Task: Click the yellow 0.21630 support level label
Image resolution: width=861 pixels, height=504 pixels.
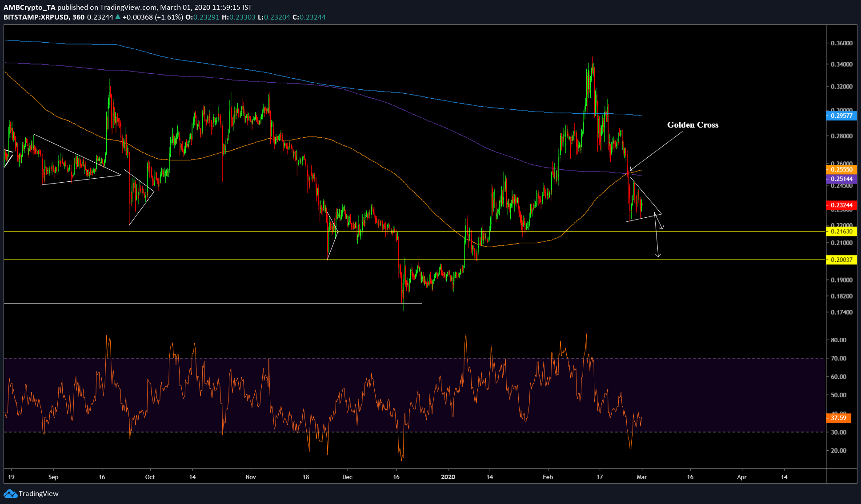Action: click(841, 231)
